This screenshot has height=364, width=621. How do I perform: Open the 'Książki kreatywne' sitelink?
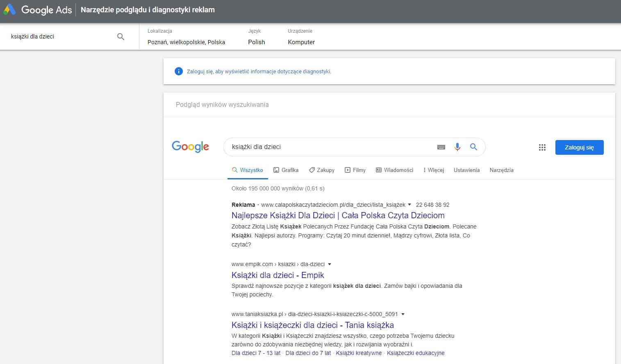click(359, 353)
